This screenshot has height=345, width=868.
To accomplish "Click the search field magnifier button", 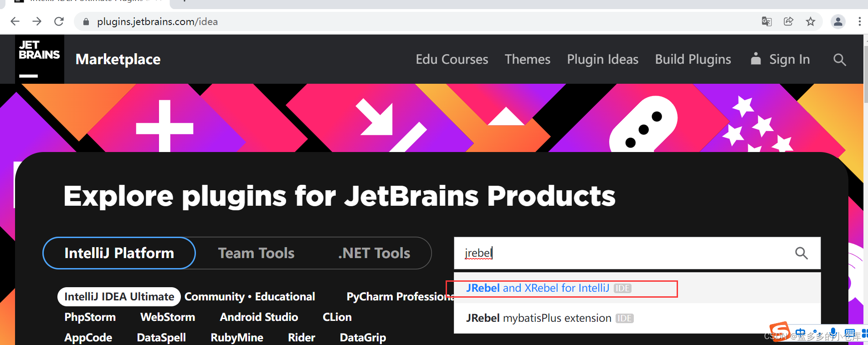I will [801, 253].
